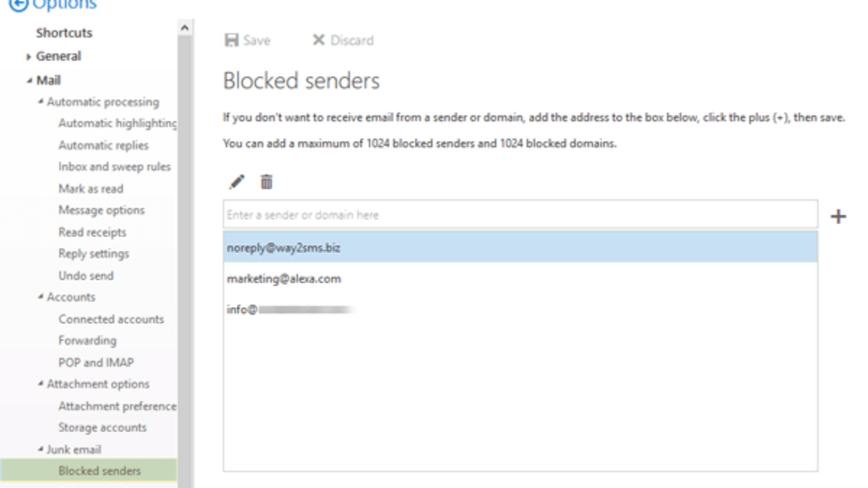Screen dimensions: 868x488
Task: Click the Save floppy disk icon
Action: coord(231,40)
